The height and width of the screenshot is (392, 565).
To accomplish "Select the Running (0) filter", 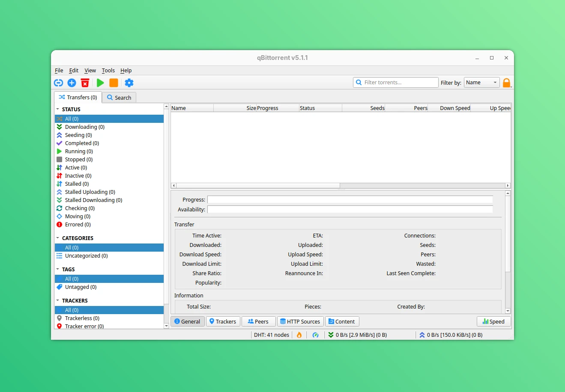I will (109, 151).
